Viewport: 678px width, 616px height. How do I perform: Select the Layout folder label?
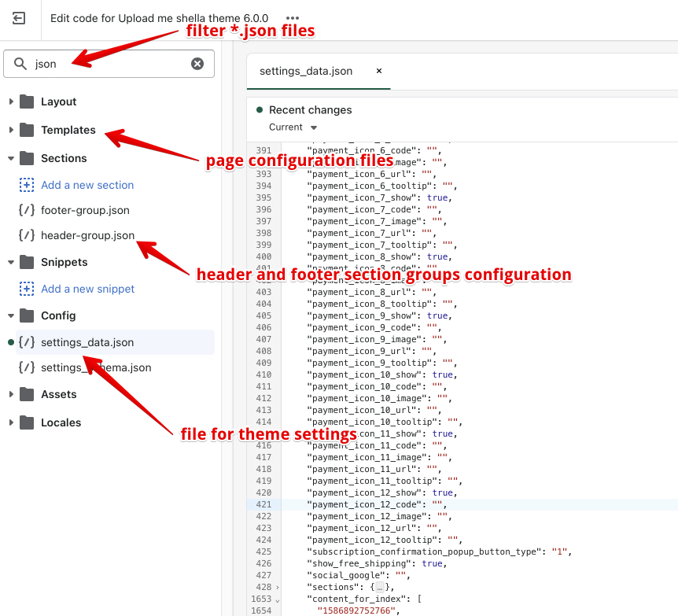[59, 101]
